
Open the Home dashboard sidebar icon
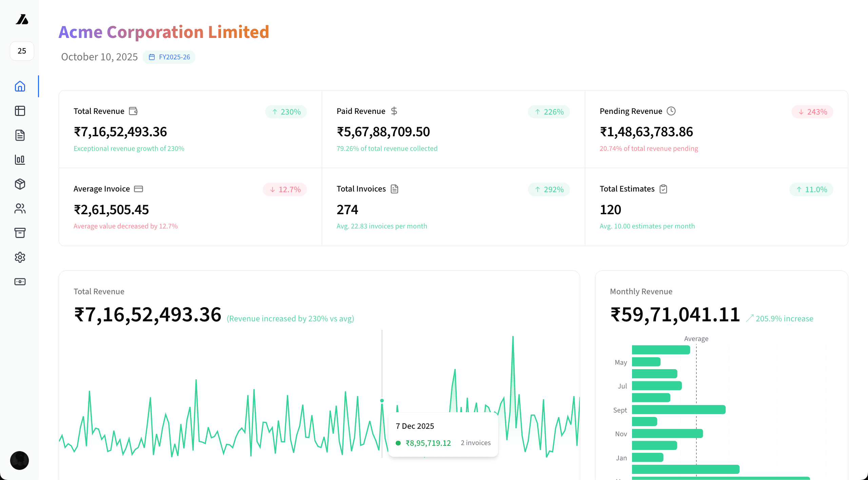[20, 86]
